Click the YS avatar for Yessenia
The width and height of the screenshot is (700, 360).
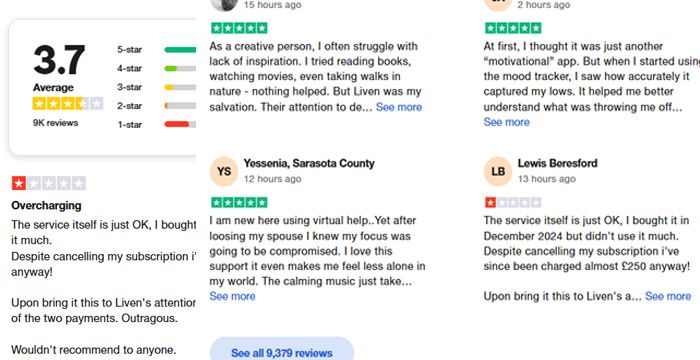pos(224,172)
